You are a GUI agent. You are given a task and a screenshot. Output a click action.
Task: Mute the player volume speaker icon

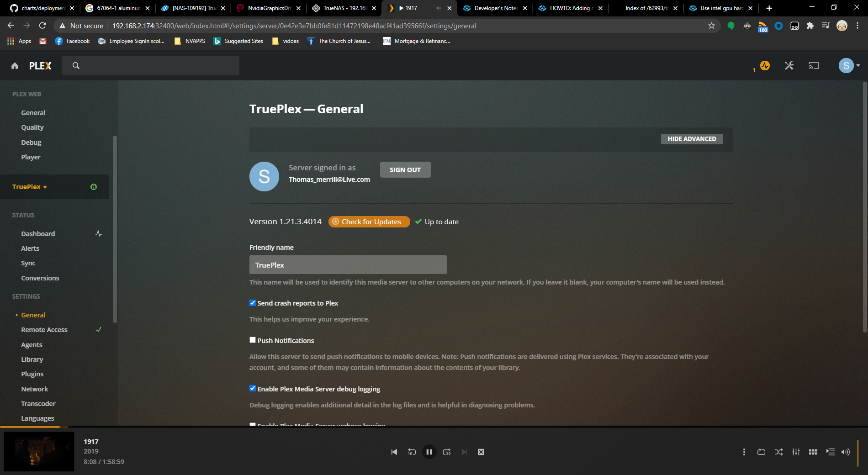[x=846, y=452]
